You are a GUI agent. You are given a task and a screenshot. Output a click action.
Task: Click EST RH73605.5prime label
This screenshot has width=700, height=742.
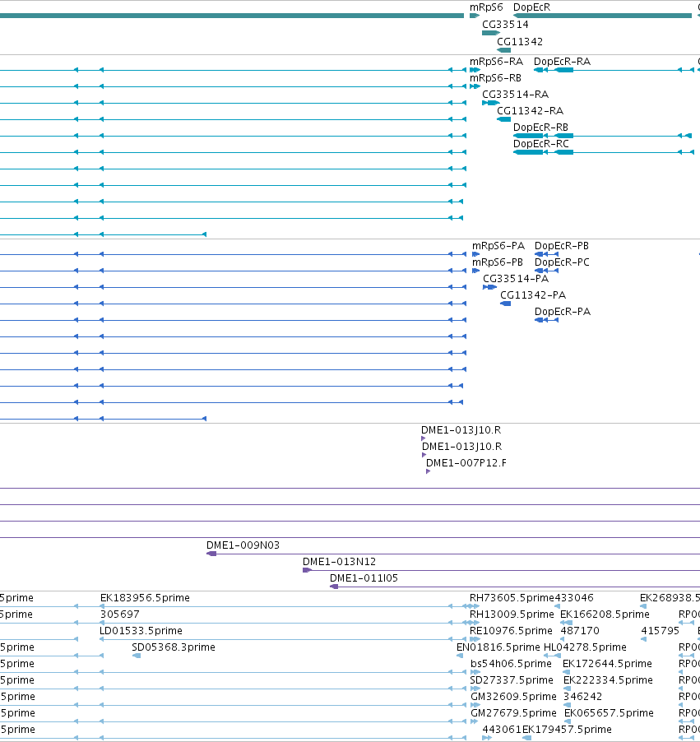pos(512,598)
